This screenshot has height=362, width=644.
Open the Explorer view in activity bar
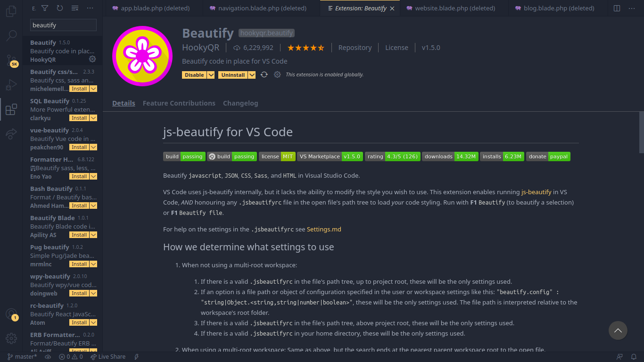click(11, 11)
